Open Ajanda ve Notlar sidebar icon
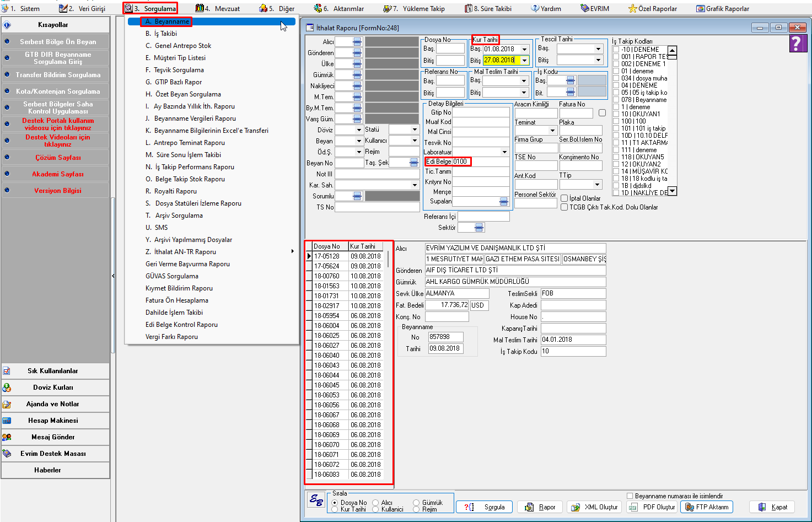Screen dimensions: 812x522 point(7,404)
